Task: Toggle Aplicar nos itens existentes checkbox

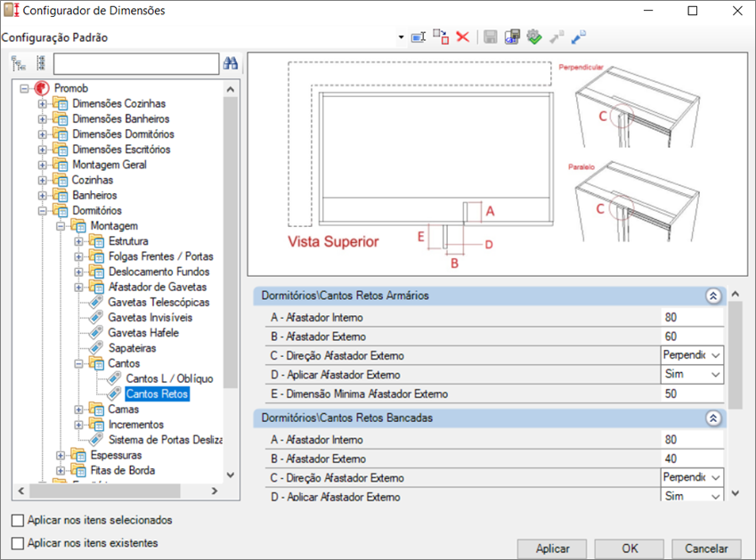Action: click(18, 542)
